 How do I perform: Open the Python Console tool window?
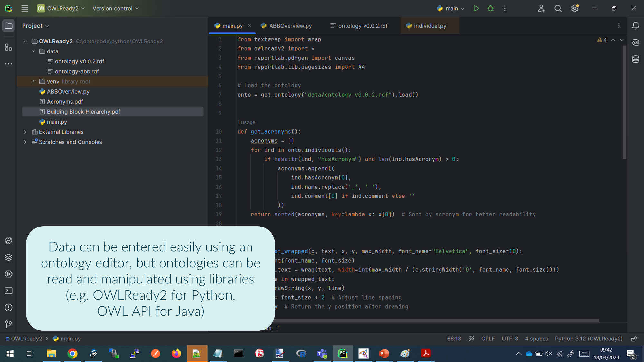9,240
